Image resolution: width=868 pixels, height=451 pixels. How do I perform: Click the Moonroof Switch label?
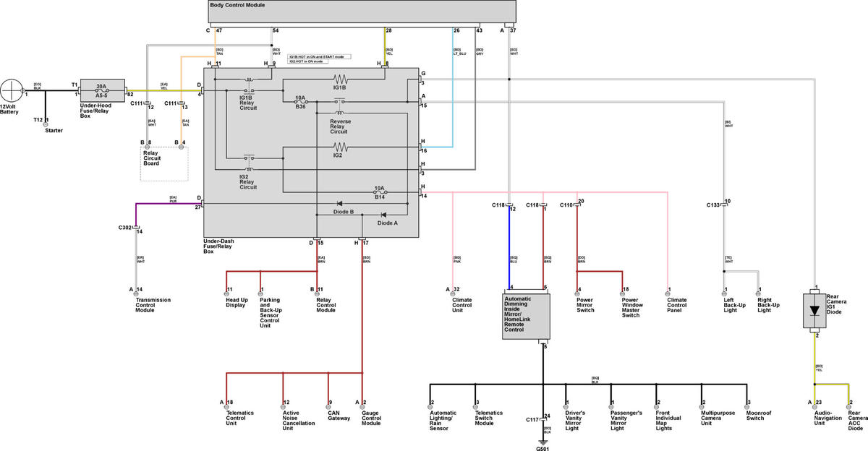pos(761,416)
